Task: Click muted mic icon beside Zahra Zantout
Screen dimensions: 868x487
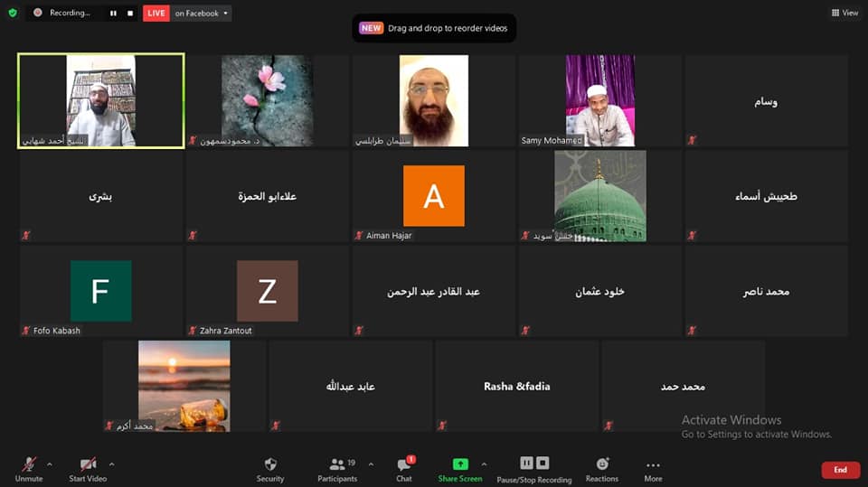Action: click(x=193, y=331)
